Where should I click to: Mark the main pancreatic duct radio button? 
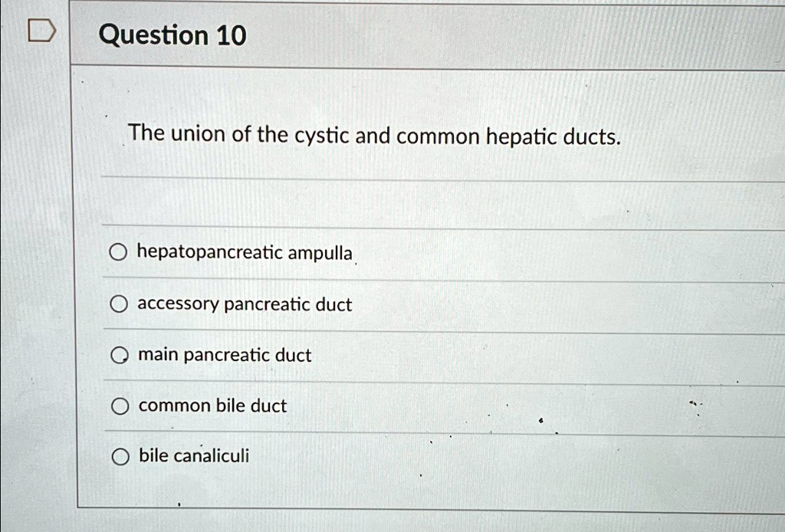coord(118,356)
